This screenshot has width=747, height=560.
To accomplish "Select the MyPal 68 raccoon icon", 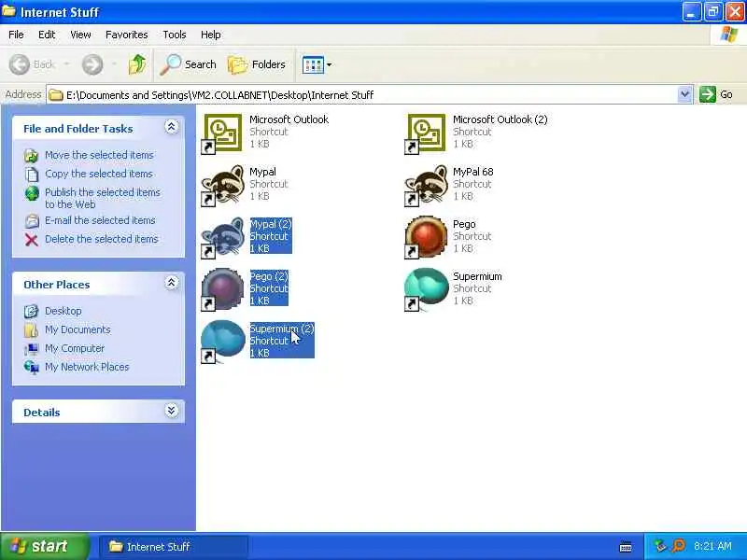I will pyautogui.click(x=426, y=186).
